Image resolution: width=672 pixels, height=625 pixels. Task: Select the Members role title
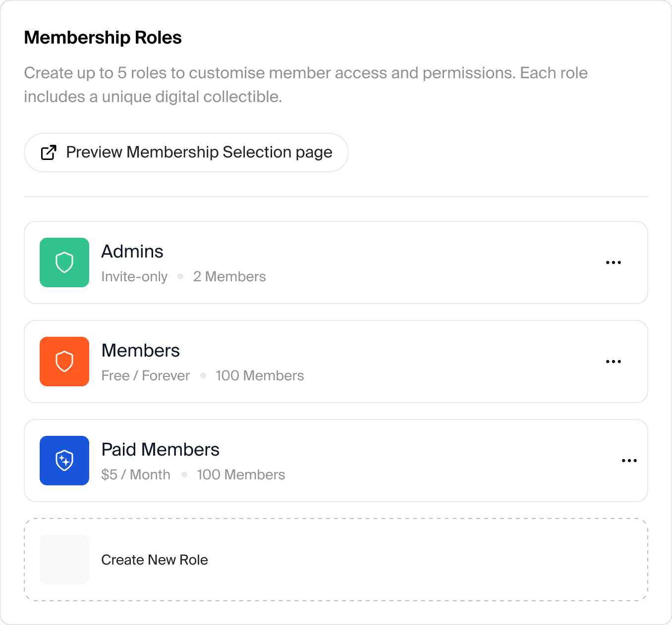click(141, 351)
